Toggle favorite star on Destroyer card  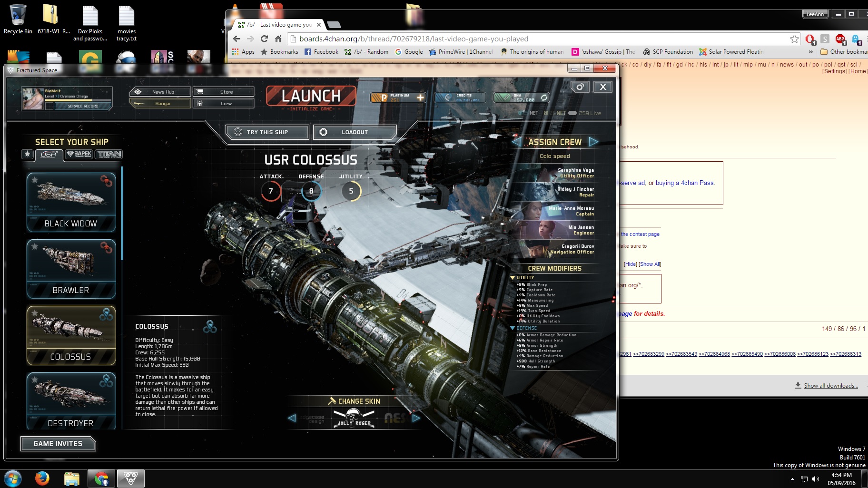[x=35, y=380]
